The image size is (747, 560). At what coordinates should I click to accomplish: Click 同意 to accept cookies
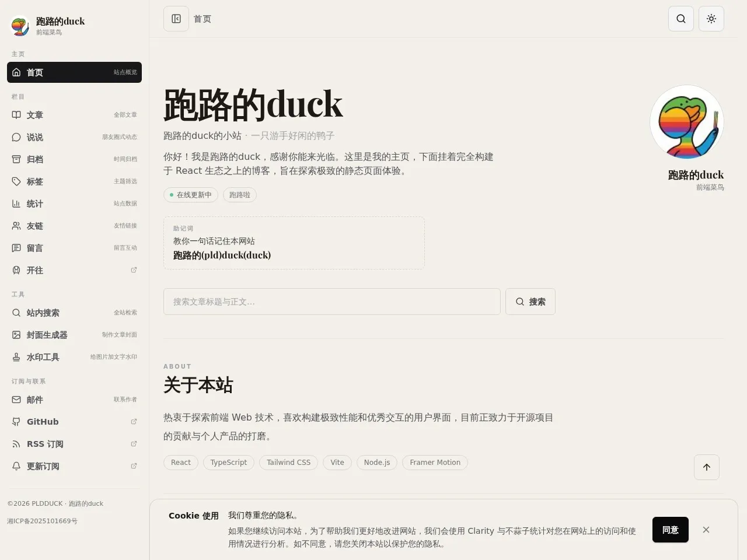671,530
